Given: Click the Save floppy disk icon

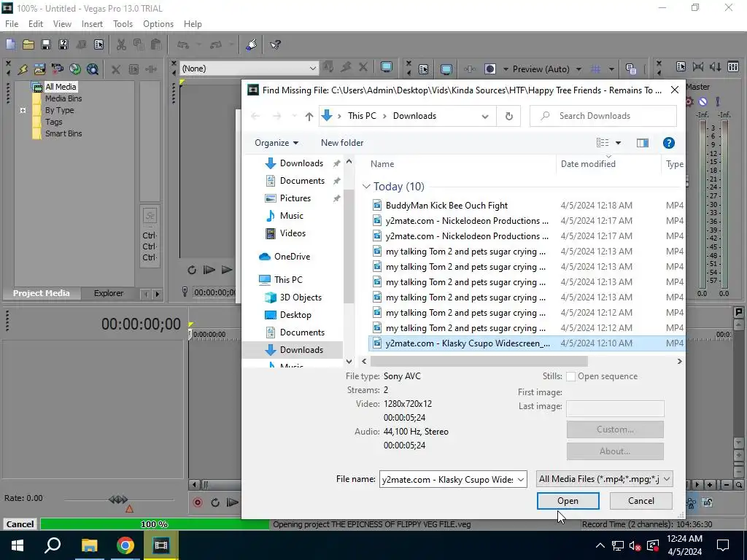Looking at the screenshot, I should coord(46,44).
